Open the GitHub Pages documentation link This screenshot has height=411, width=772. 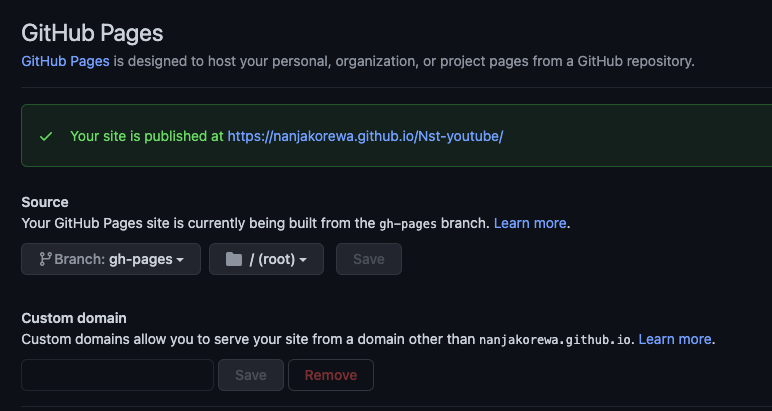65,62
